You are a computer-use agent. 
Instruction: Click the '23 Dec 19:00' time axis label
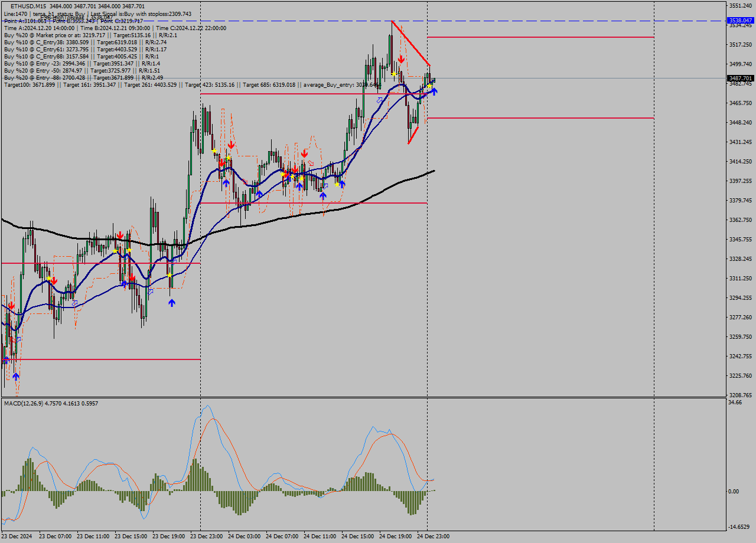168,537
